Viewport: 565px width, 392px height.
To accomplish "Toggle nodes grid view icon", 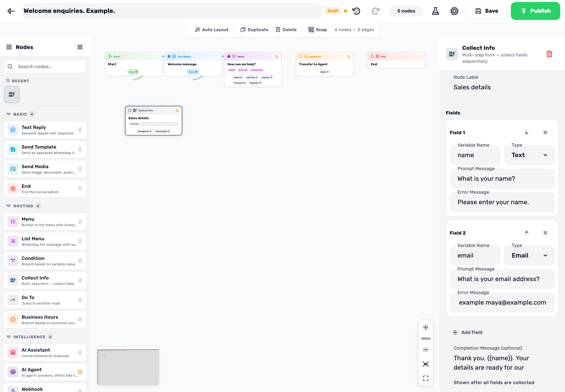I will pos(80,47).
